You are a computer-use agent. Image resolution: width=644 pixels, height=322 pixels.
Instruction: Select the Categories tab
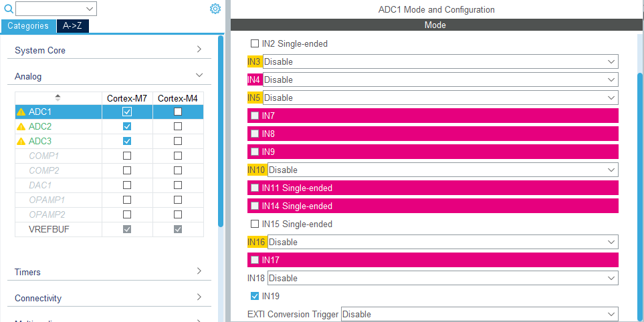[x=28, y=26]
